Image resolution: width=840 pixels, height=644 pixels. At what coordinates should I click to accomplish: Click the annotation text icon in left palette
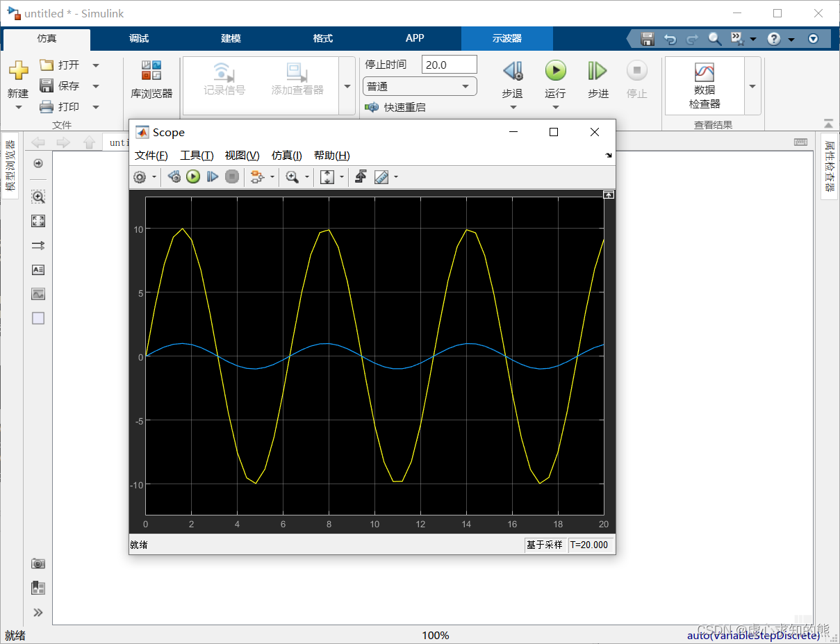[x=38, y=270]
